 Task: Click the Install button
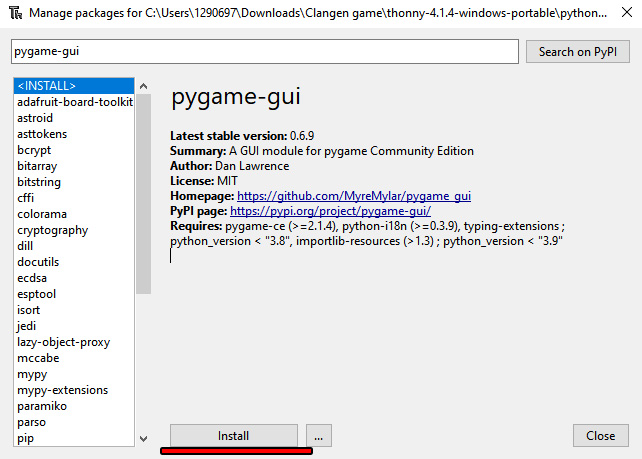pyautogui.click(x=233, y=436)
